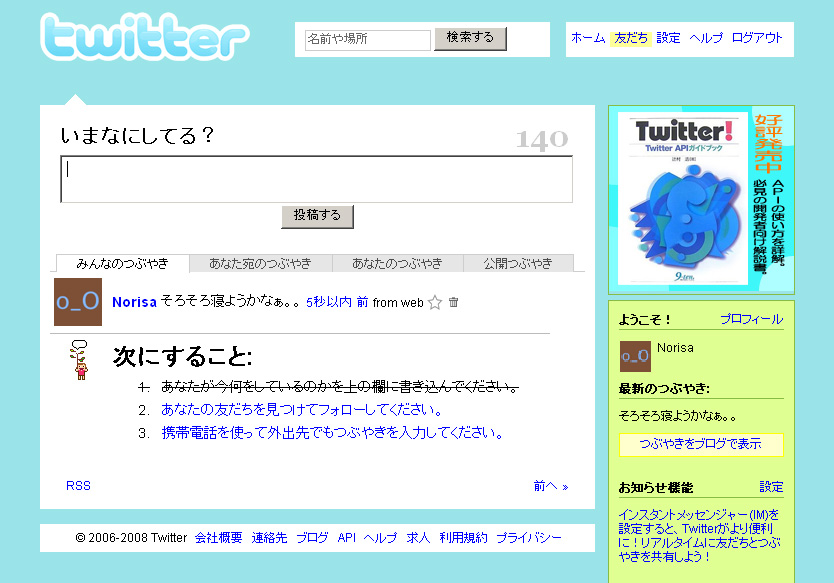Open the インスタントメッセンジャー(IM)を設定 link

click(699, 535)
